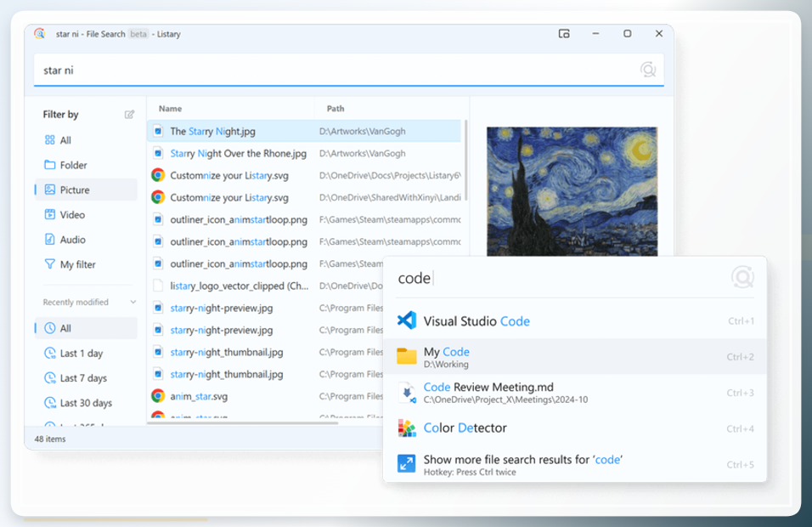
Task: Click the 48 items status text
Action: (50, 439)
